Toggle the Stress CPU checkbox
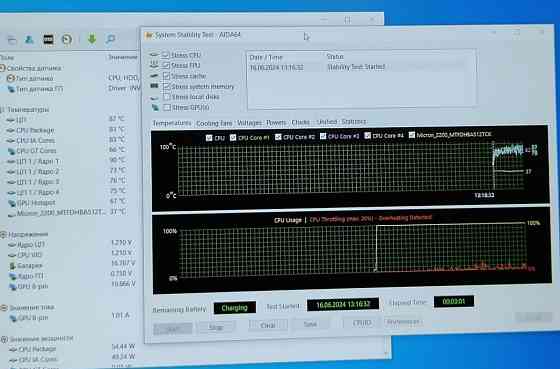The image size is (560, 369). 165,55
